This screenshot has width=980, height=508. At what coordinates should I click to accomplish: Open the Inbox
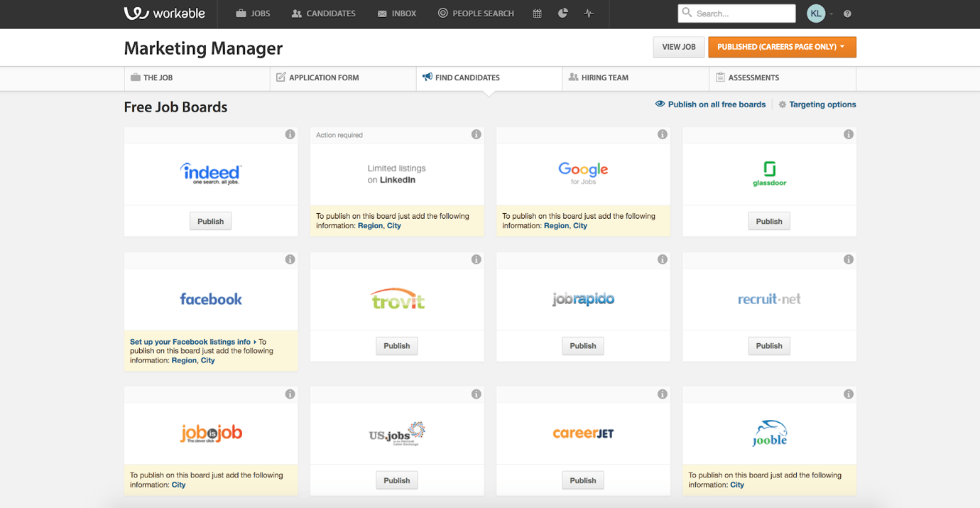tap(397, 13)
